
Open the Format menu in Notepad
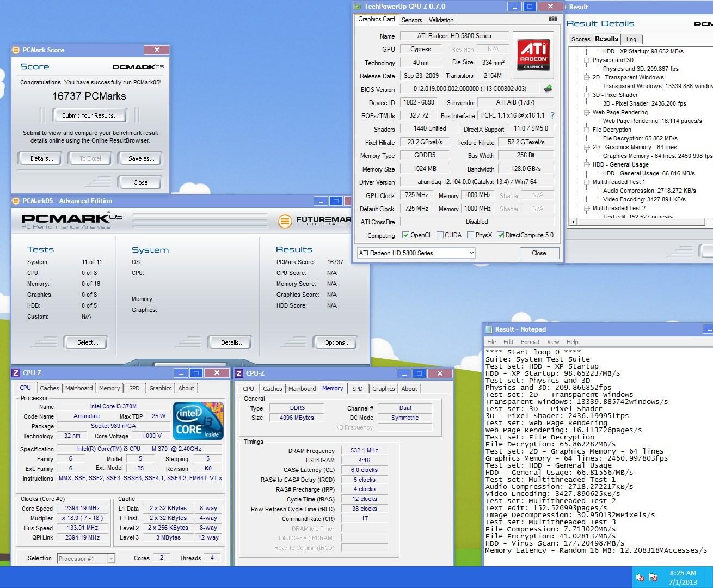530,342
